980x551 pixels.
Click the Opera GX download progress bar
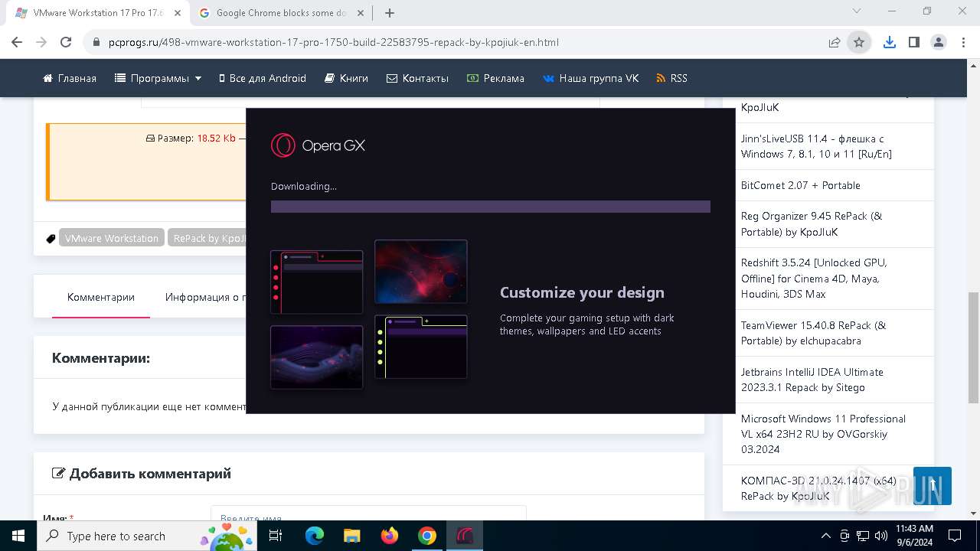click(x=491, y=207)
